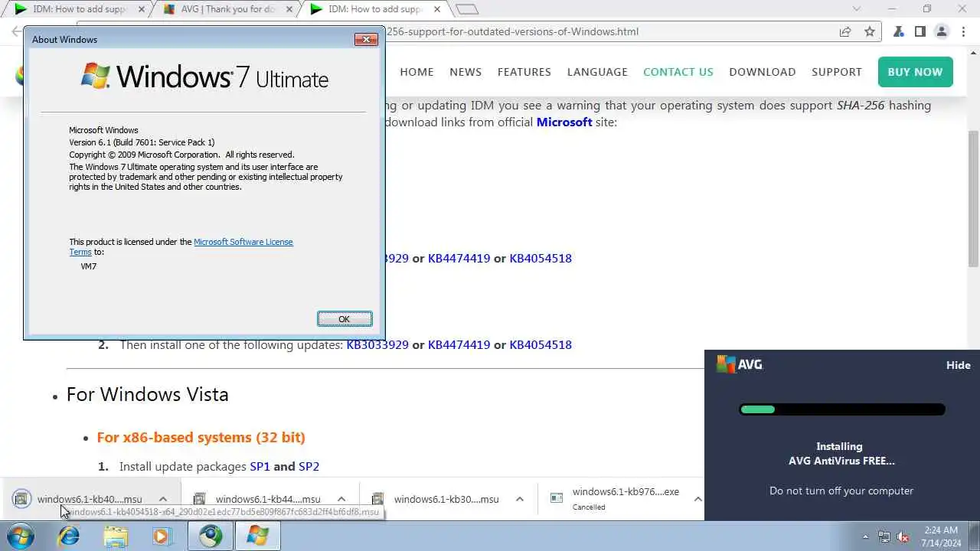Click the taskbar clock showing 2:24 AM
The width and height of the screenshot is (980, 551).
coord(941,536)
